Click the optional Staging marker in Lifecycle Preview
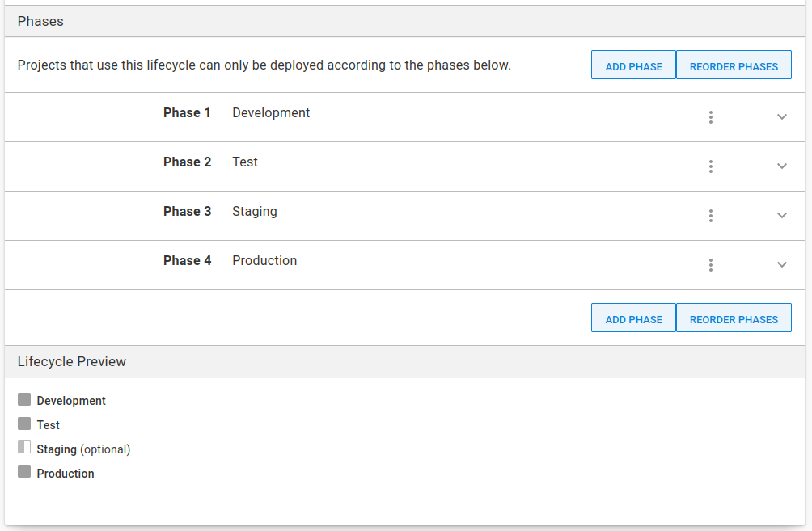The width and height of the screenshot is (812, 531). [x=24, y=448]
